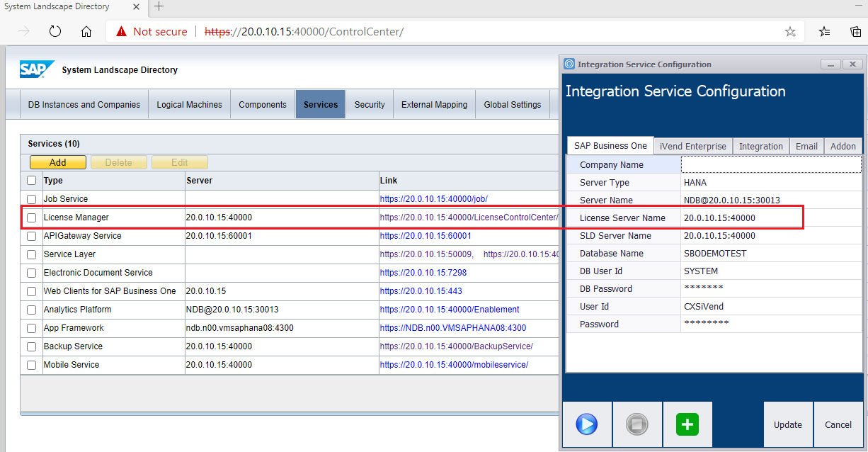The width and height of the screenshot is (868, 452).
Task: Open the Addon configuration tab
Action: click(x=843, y=146)
